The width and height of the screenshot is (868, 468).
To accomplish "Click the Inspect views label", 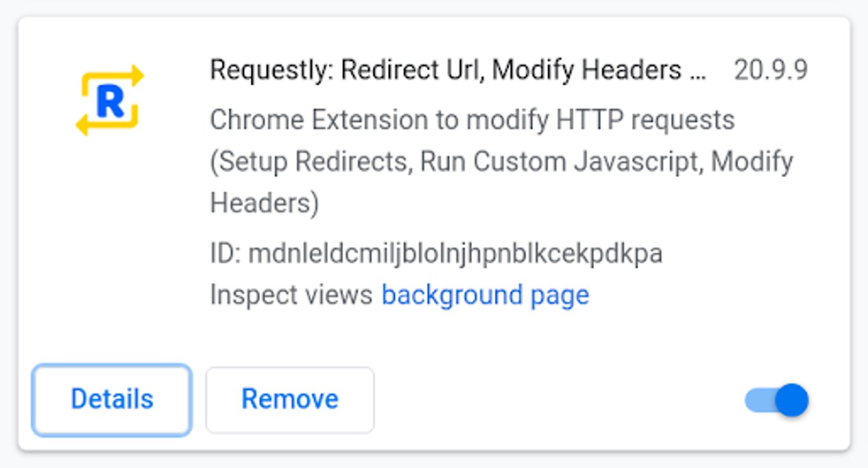I will tap(292, 294).
